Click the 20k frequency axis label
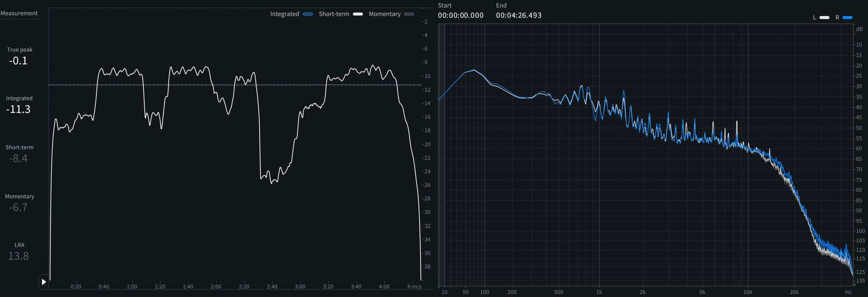Viewport: 868px width, 297px height. click(794, 292)
